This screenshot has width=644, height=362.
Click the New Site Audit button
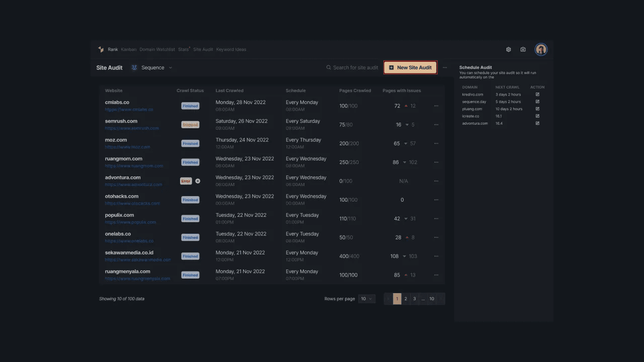411,67
